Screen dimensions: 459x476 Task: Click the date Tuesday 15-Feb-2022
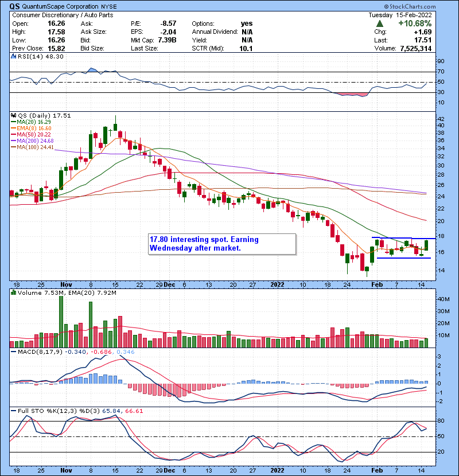click(x=400, y=15)
